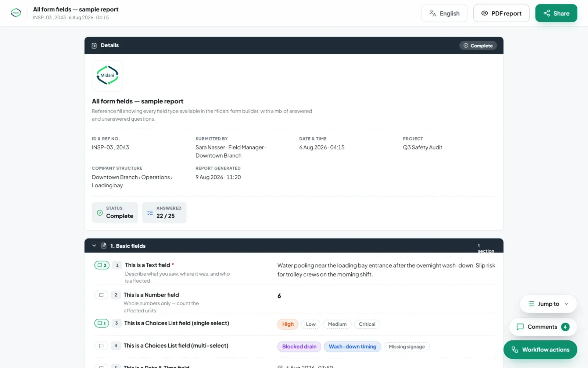Open the PDF report preview

[x=501, y=13]
